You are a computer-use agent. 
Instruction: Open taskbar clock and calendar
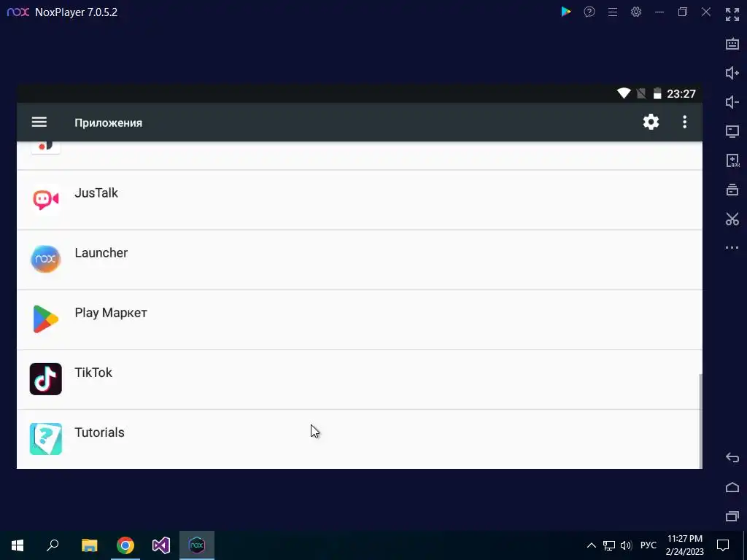(684, 545)
